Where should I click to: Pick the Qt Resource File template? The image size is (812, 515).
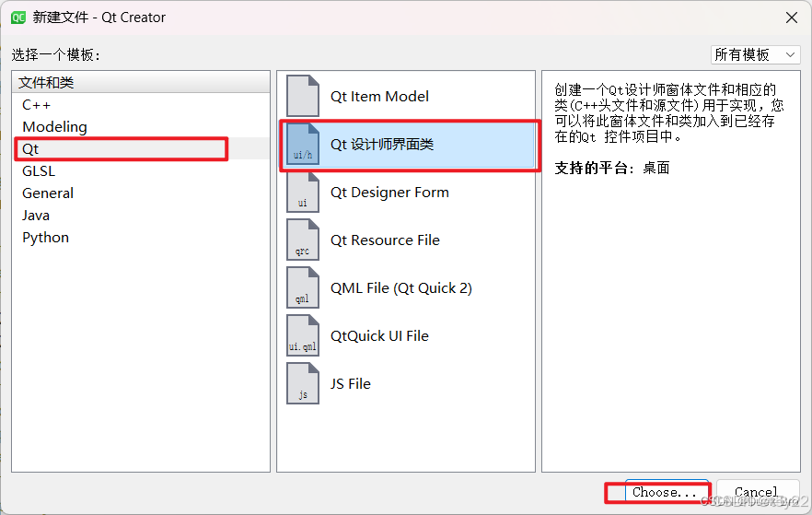coord(406,240)
